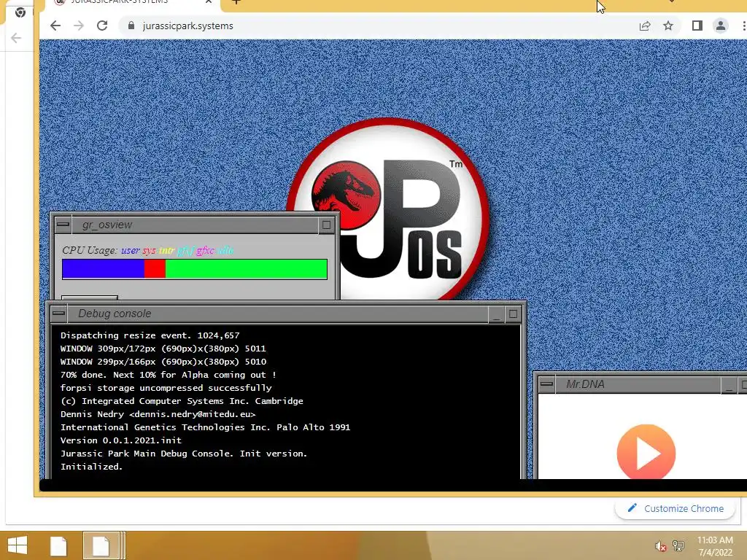Click '(c) Integrated Computer Systems Inc.' line
Screen dimensions: 747x560
pyautogui.click(x=182, y=401)
